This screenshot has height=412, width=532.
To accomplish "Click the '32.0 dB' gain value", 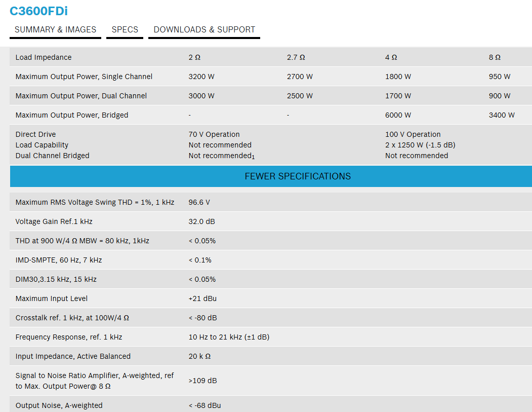I will click(202, 221).
